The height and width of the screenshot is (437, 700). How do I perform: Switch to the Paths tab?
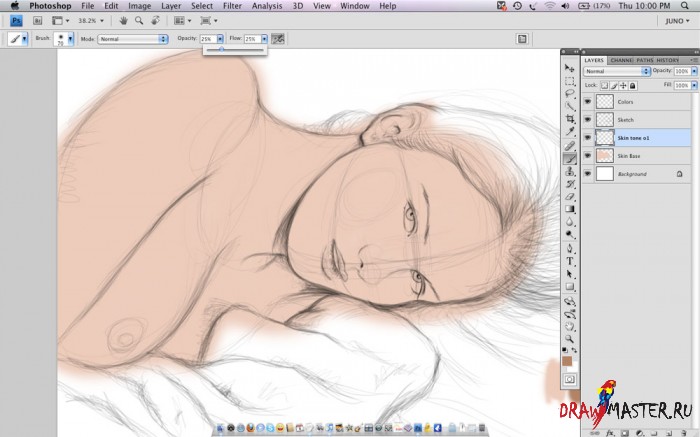[x=644, y=60]
